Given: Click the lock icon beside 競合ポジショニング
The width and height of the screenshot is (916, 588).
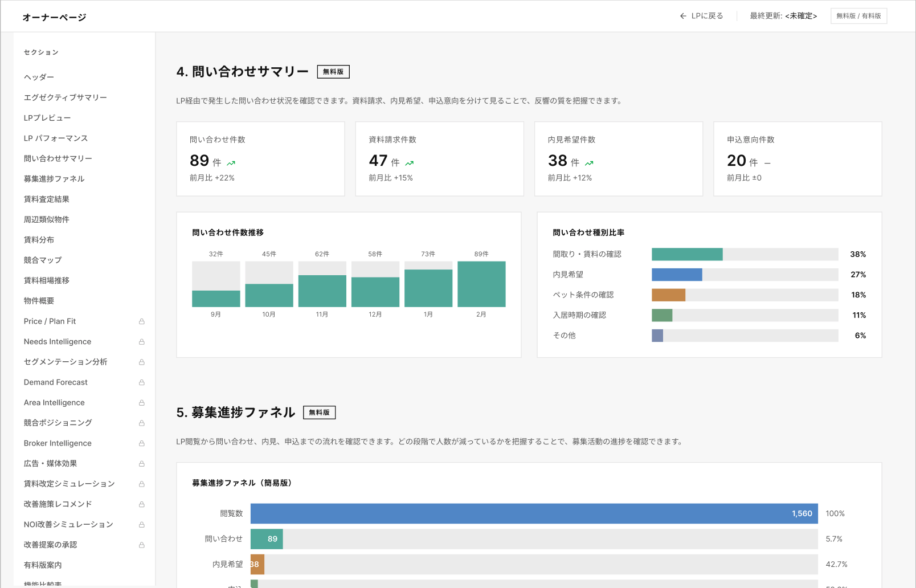Looking at the screenshot, I should [142, 423].
